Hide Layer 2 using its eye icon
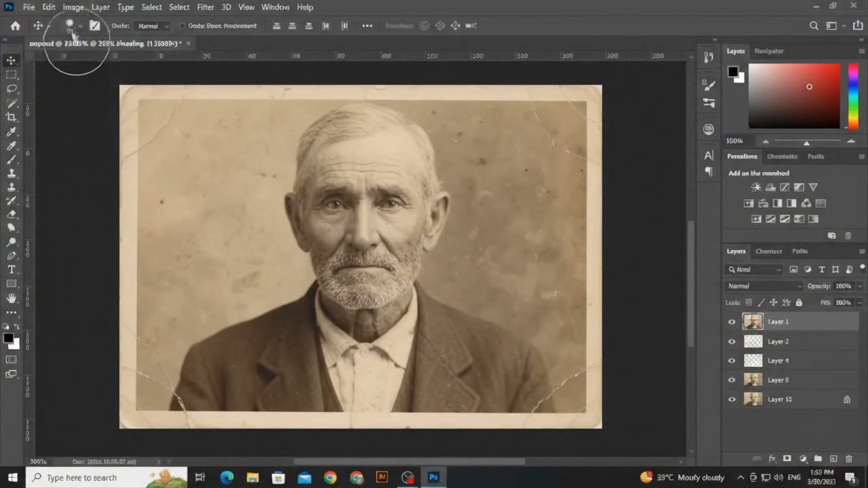 (x=732, y=342)
